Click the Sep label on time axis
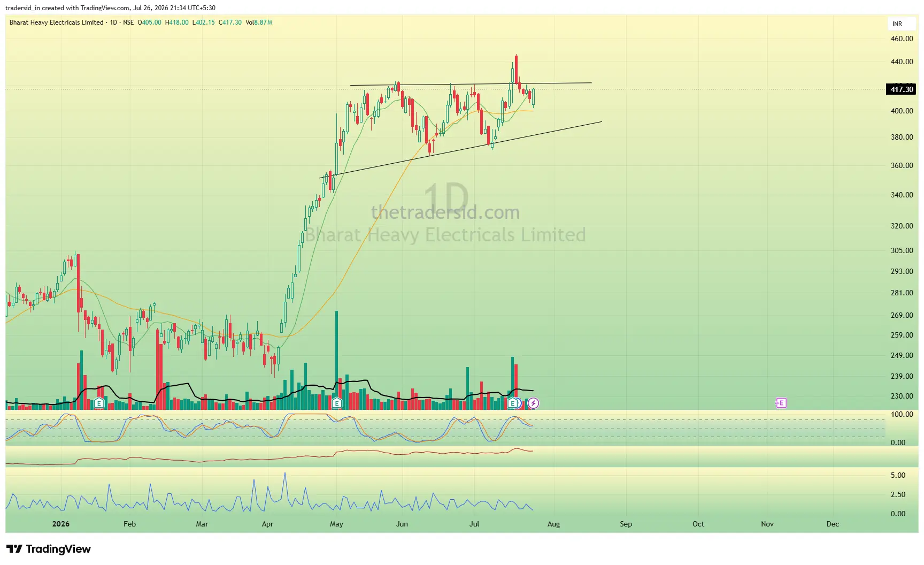The width and height of the screenshot is (924, 565). click(x=626, y=524)
